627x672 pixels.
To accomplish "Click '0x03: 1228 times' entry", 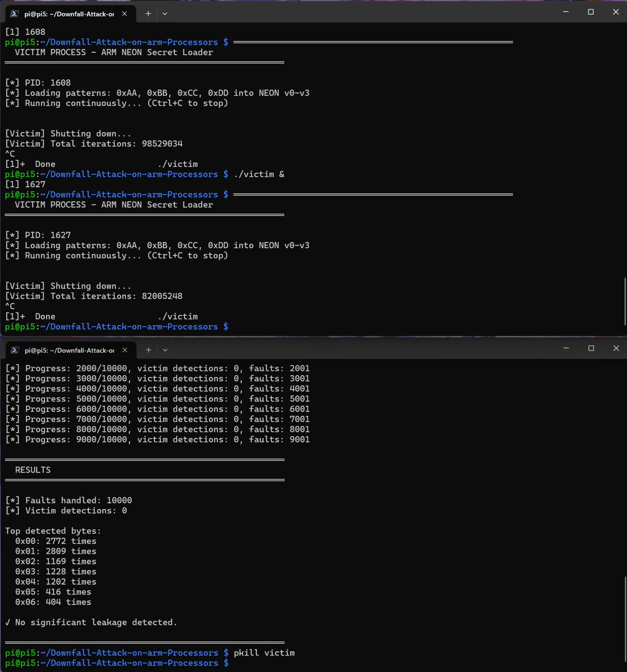I will pos(56,572).
